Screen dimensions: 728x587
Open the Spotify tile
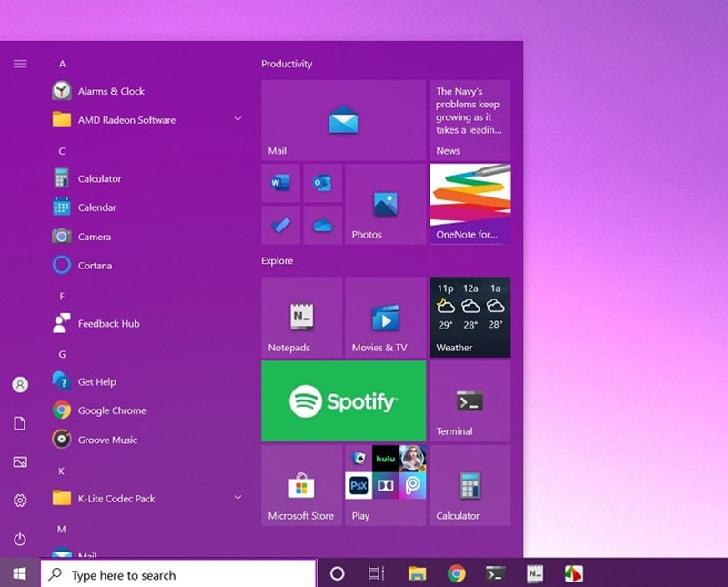click(x=343, y=401)
